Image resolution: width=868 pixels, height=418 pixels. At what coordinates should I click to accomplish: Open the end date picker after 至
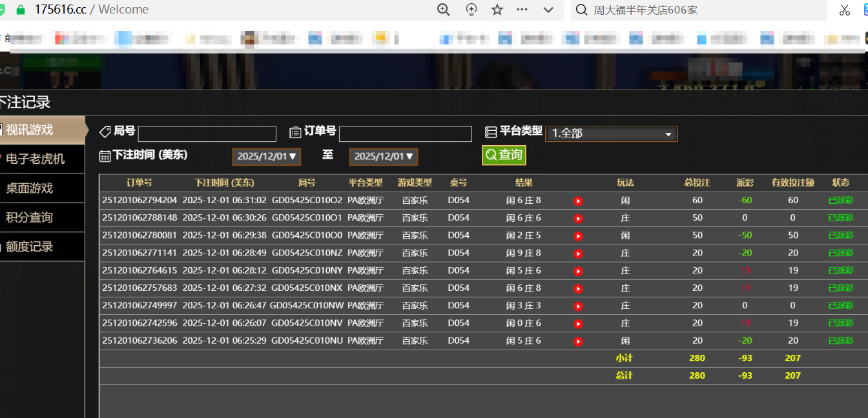pos(383,156)
